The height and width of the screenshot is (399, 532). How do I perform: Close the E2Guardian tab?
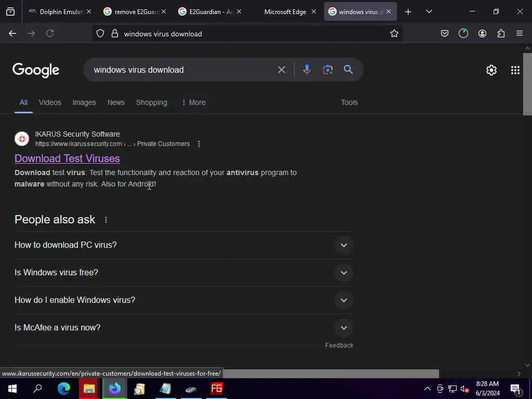click(x=239, y=11)
